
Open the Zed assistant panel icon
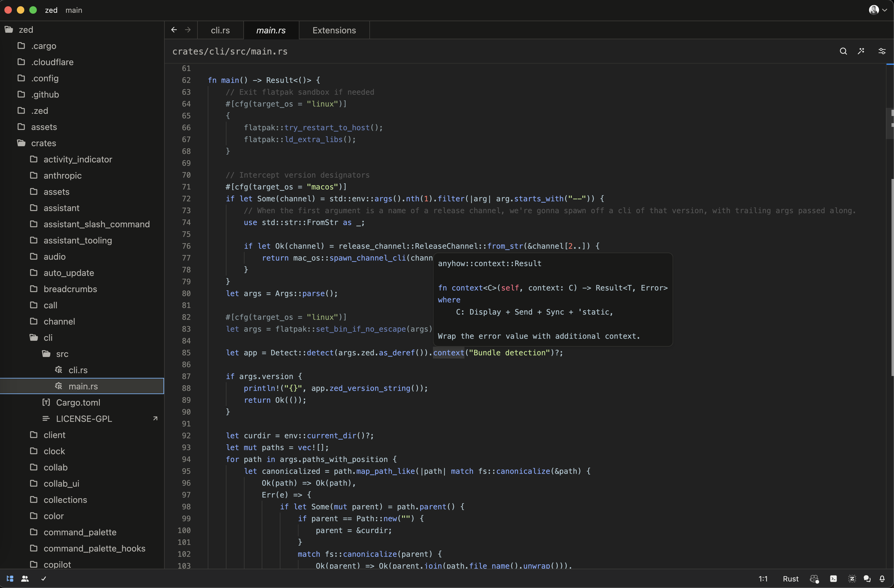pos(852,579)
